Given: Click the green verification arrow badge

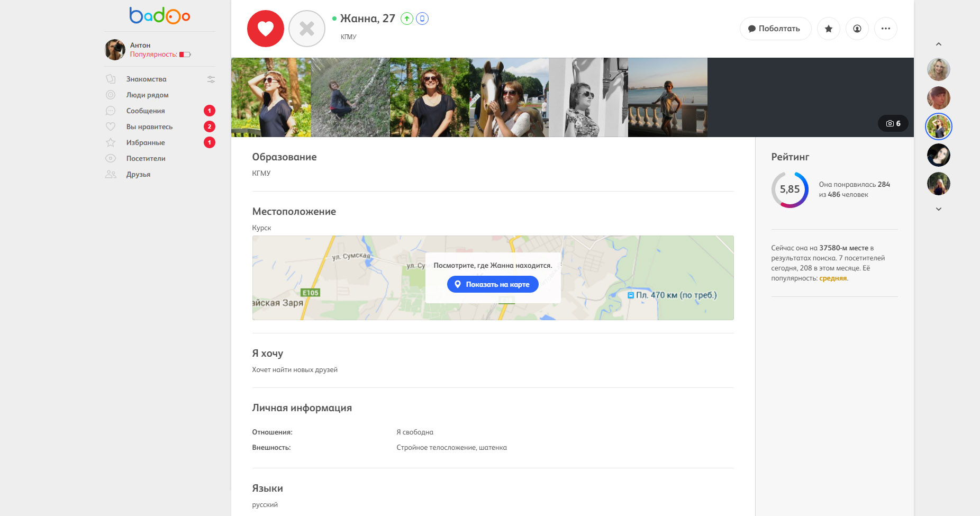Looking at the screenshot, I should coord(406,18).
